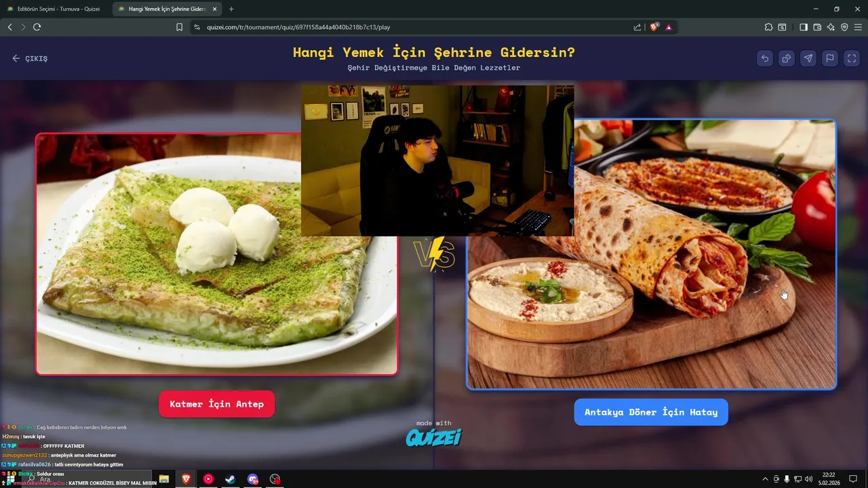Open Leo AI sparkle icon
This screenshot has width=868, height=488.
[831, 27]
